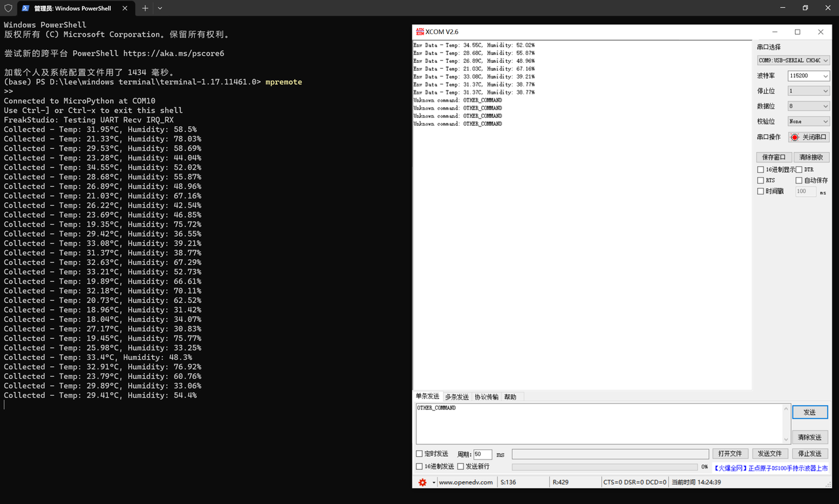Screen dimensions: 839x504
Task: Click the send box scrollbar up arrow
Action: coord(787,408)
